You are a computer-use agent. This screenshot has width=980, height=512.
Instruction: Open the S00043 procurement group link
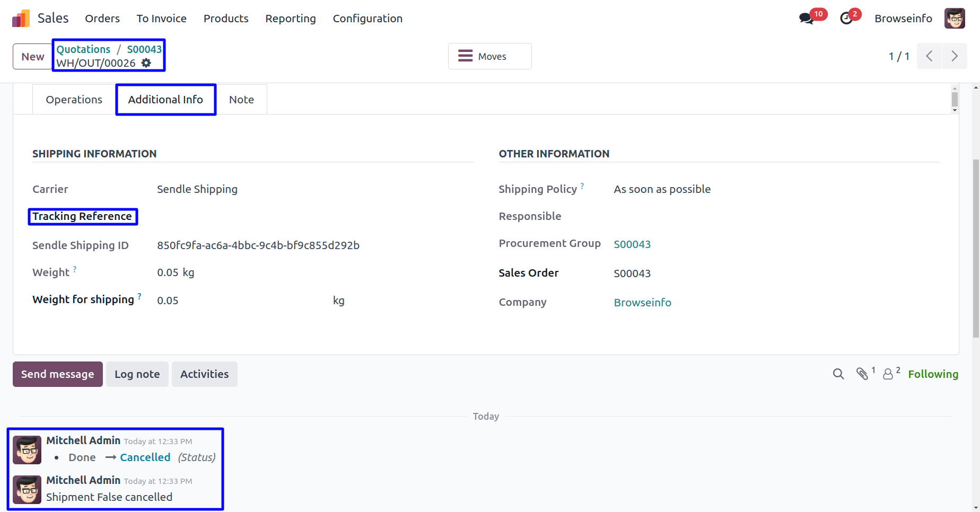click(632, 244)
